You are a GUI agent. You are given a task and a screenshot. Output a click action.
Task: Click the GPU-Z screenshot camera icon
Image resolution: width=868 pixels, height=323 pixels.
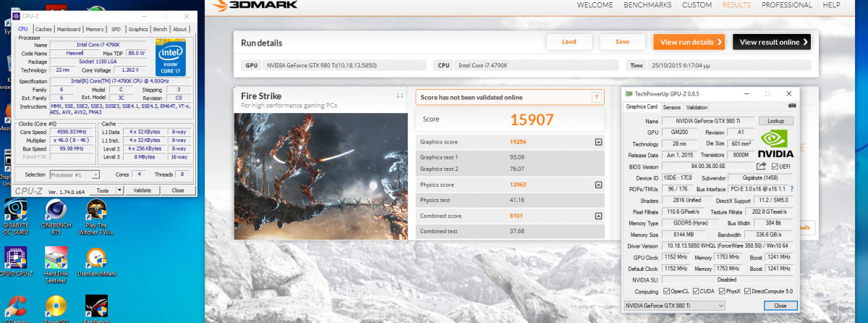coord(792,106)
